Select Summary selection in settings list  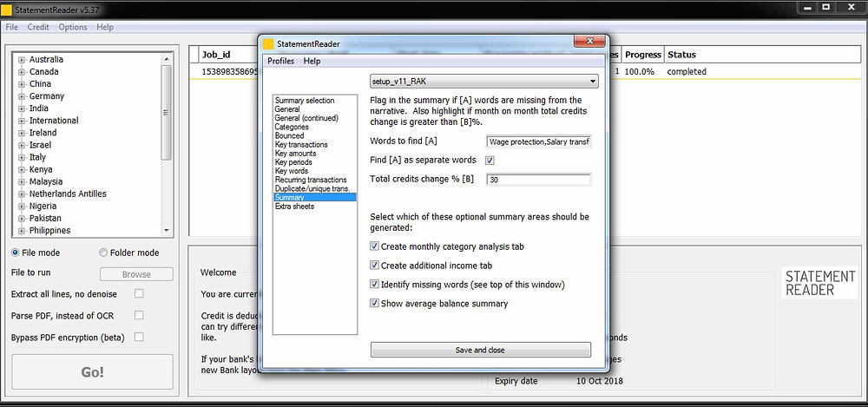point(305,101)
